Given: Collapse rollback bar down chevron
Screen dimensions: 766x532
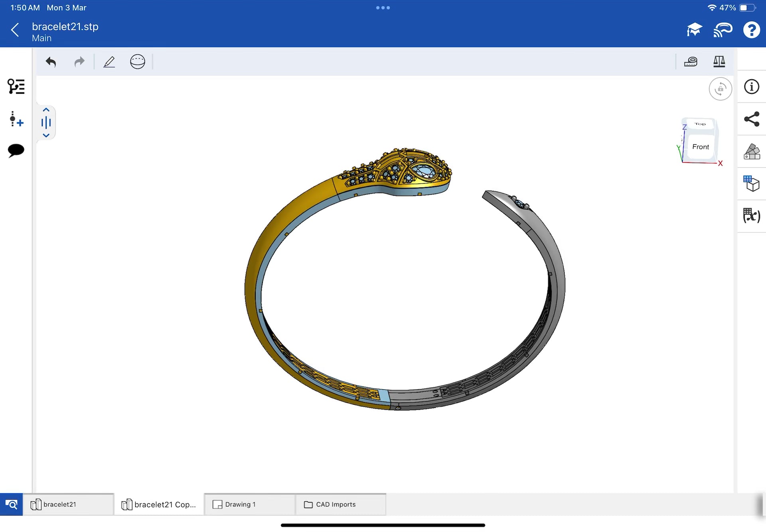Looking at the screenshot, I should tap(46, 136).
